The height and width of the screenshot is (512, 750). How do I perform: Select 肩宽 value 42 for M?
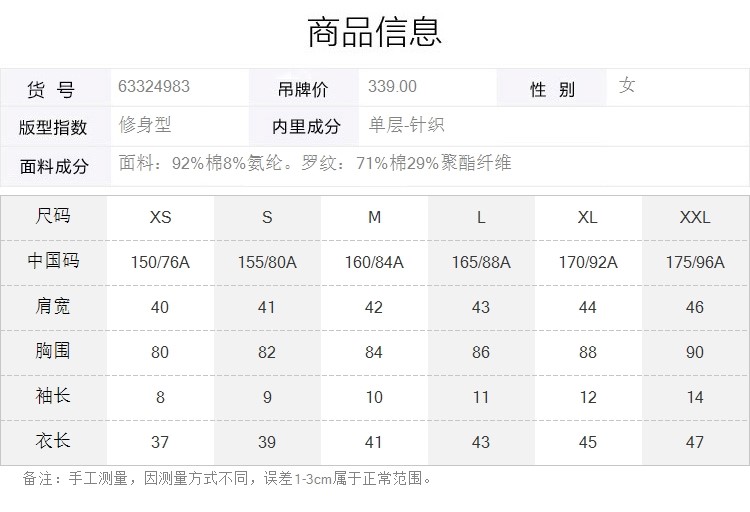pos(374,307)
